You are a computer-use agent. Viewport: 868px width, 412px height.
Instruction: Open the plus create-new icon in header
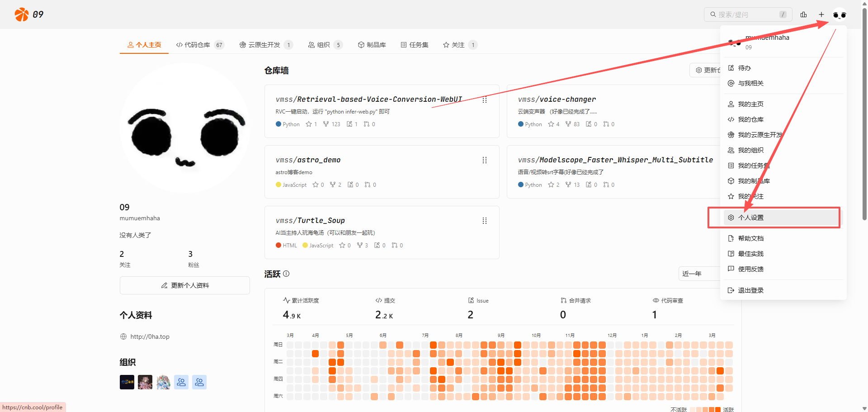pyautogui.click(x=821, y=14)
